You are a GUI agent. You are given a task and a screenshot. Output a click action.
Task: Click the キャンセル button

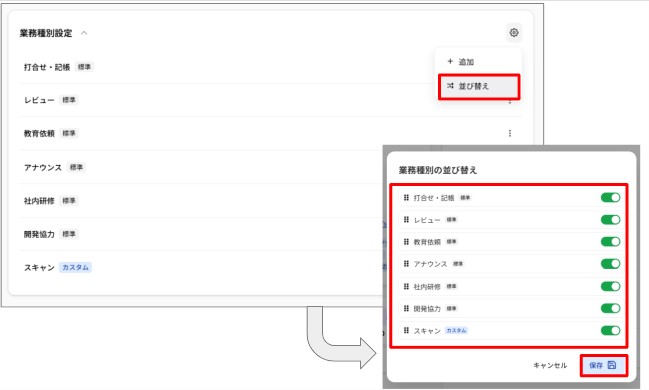[550, 365]
